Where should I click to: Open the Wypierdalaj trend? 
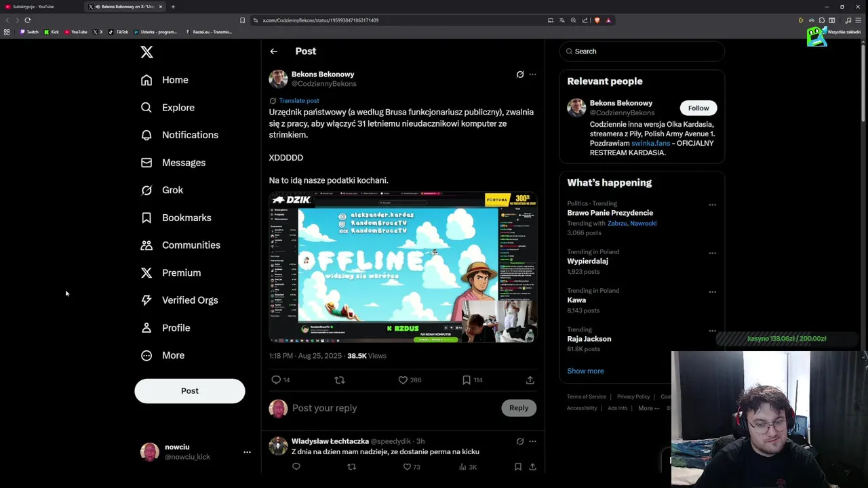[x=587, y=262]
